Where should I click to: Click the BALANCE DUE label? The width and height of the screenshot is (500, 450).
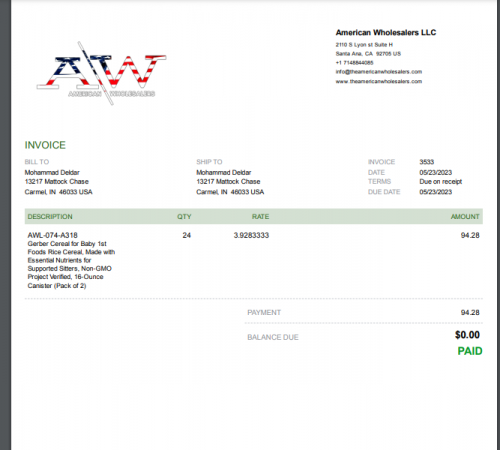tap(273, 337)
